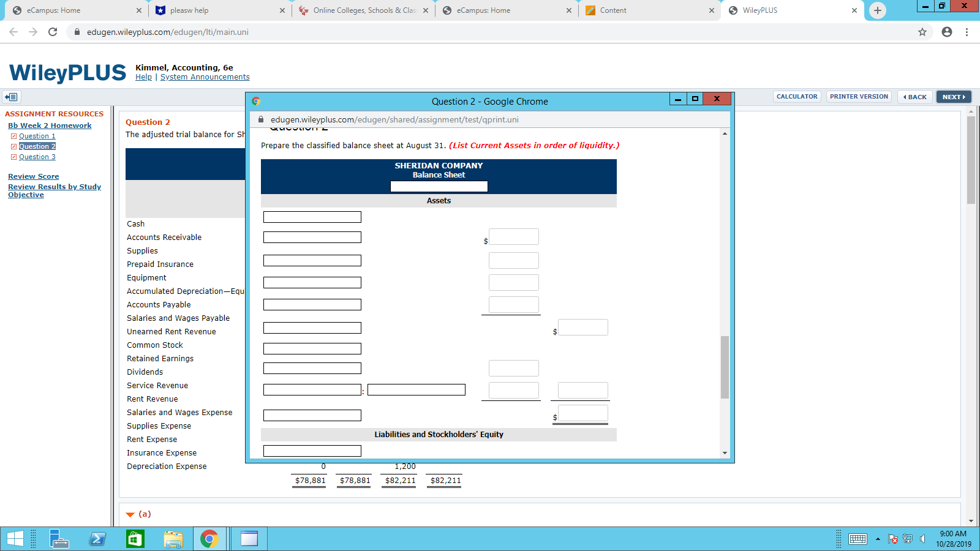
Task: Click the Balance Sheet date input field
Action: pos(439,186)
